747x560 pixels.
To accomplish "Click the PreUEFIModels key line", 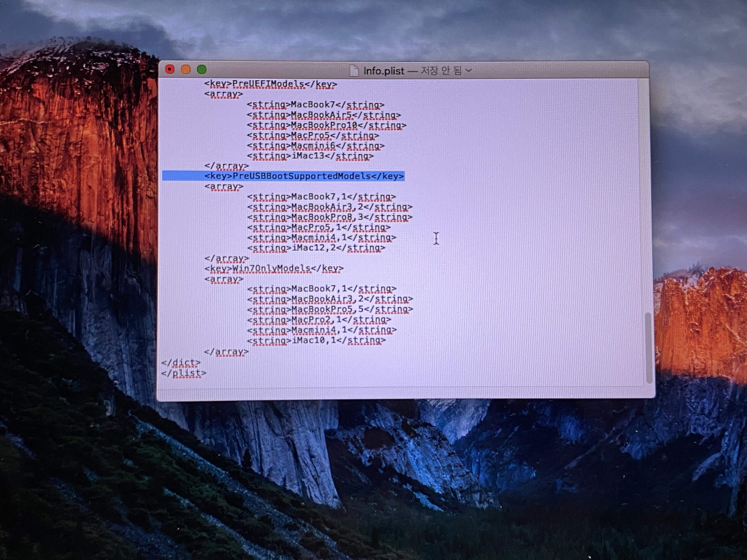I will point(270,84).
